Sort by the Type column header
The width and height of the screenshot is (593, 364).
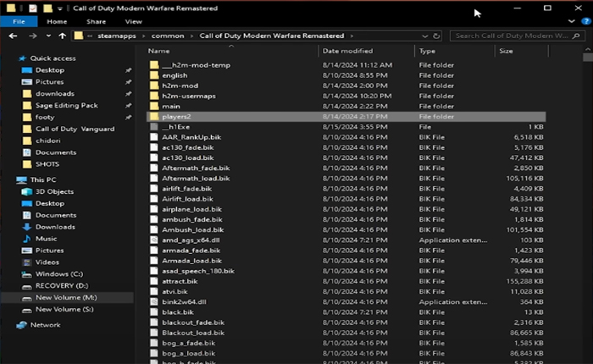427,51
